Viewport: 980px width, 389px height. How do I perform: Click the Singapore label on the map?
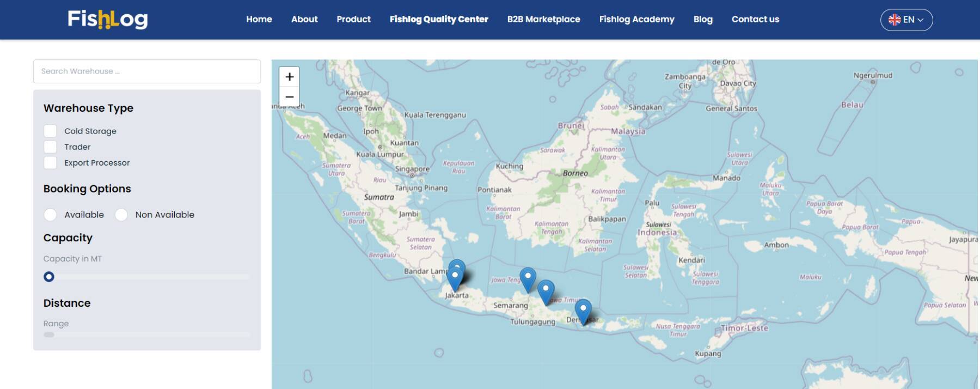(412, 169)
